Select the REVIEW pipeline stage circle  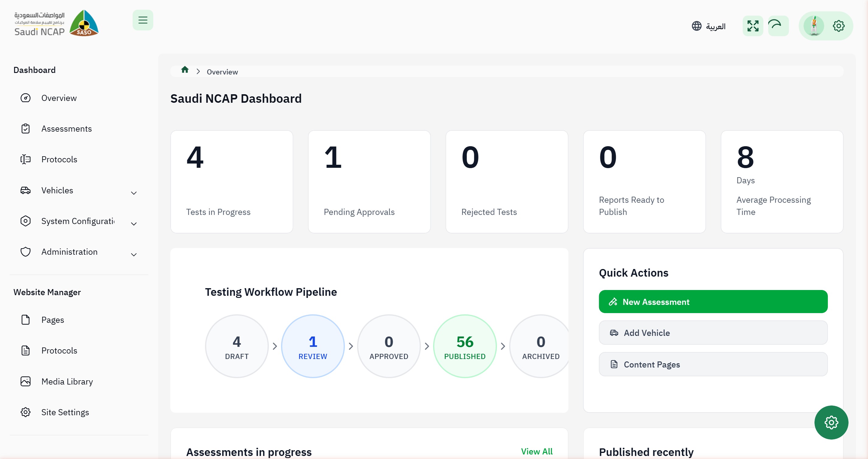pos(313,346)
